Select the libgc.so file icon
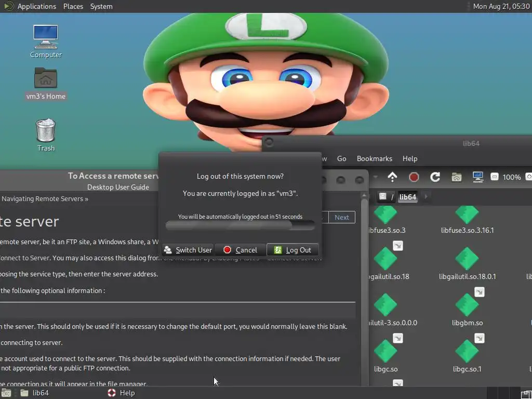The height and width of the screenshot is (399, 532). 385,351
